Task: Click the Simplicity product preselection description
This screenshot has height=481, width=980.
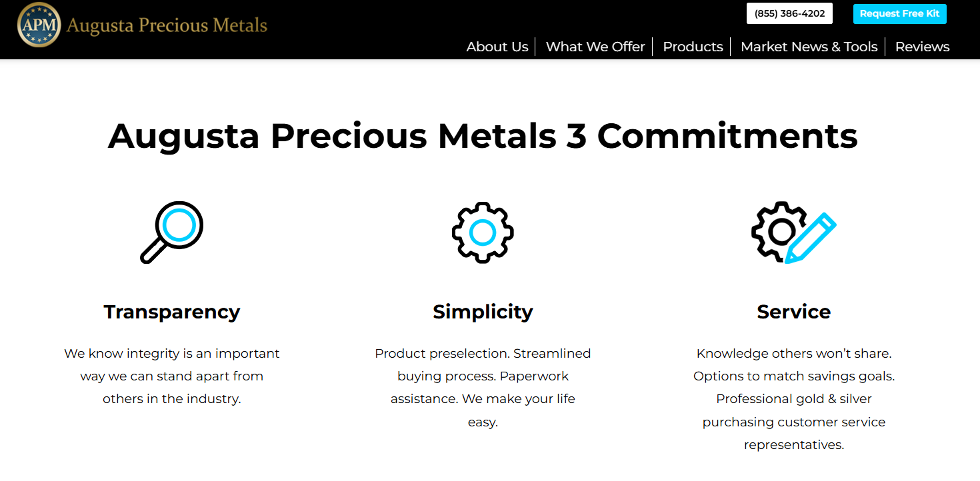Action: pos(483,388)
